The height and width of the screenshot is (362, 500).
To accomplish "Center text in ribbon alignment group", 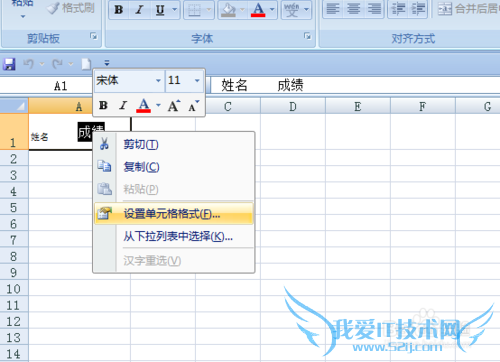I will pyautogui.click(x=353, y=9).
